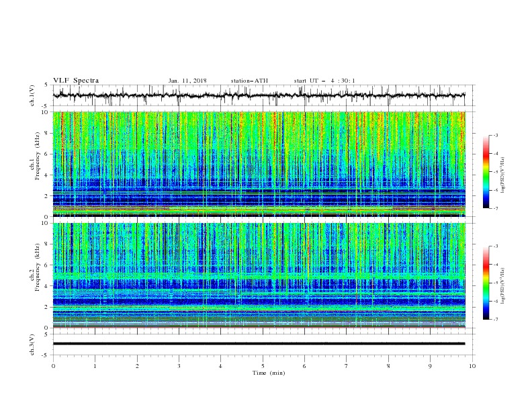Click inside the ch.1 spectrogram panel
The width and height of the screenshot is (532, 411).
(259, 164)
